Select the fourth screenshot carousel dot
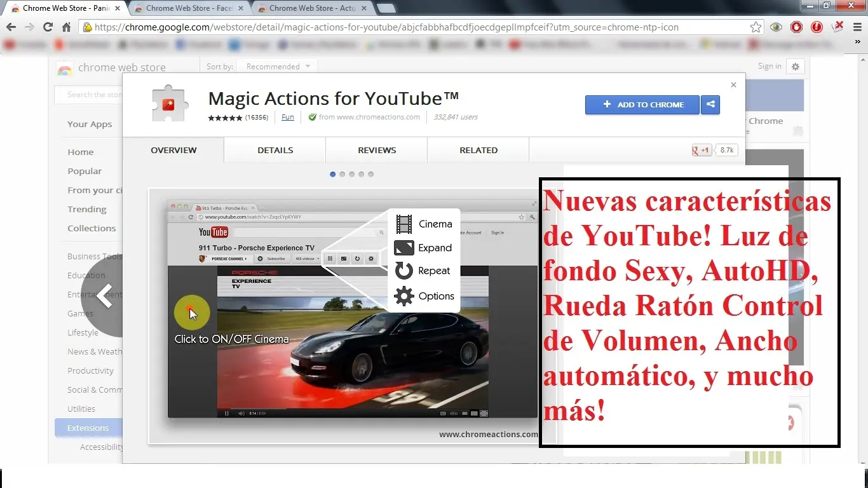The width and height of the screenshot is (868, 488). (362, 174)
